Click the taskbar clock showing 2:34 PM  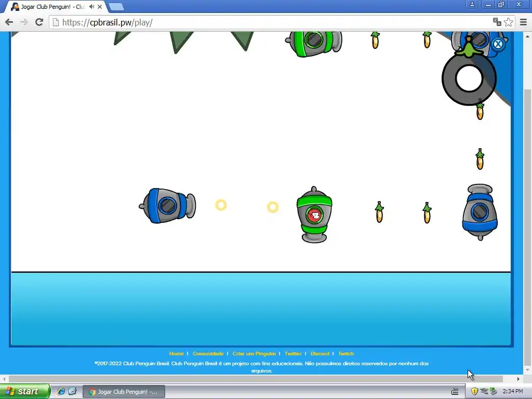click(x=513, y=391)
